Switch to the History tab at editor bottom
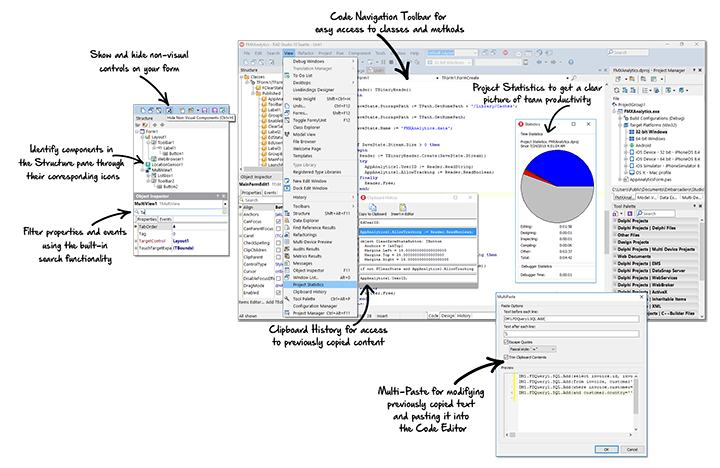 (x=464, y=316)
